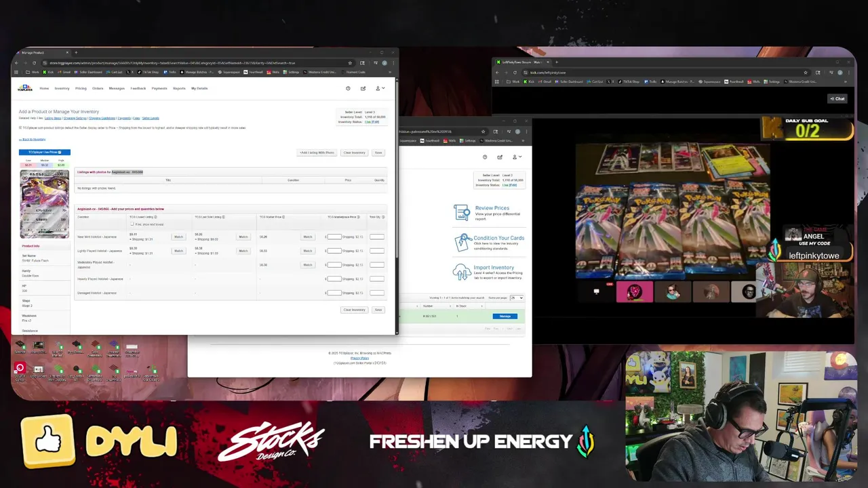Open TikTok Shop bookmark in Manage Product window
The height and width of the screenshot is (488, 868).
(149, 72)
